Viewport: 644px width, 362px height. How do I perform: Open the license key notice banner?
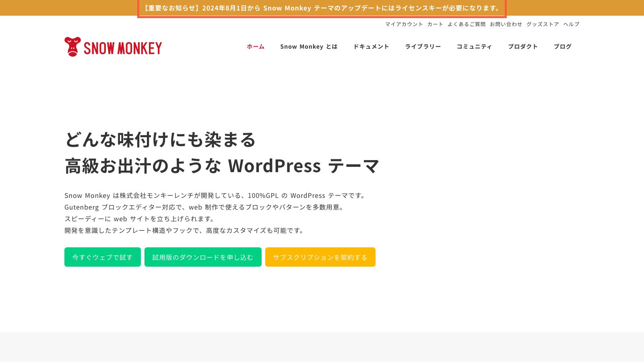[322, 8]
